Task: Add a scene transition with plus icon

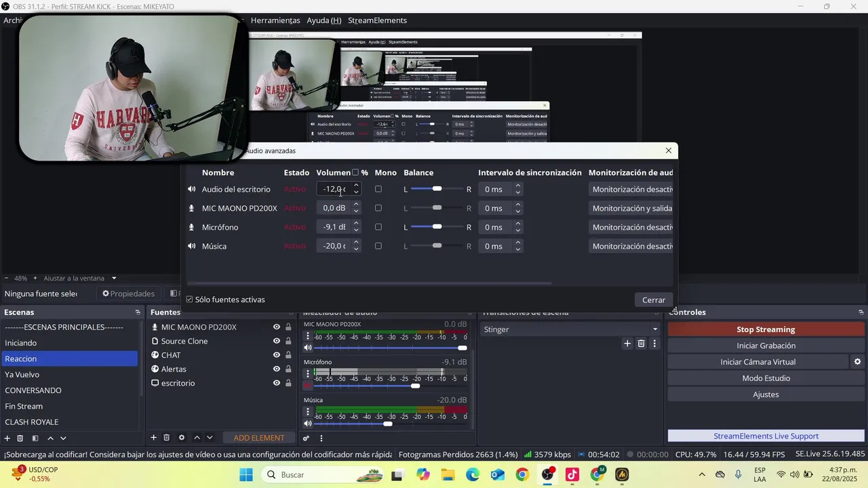Action: tap(627, 344)
